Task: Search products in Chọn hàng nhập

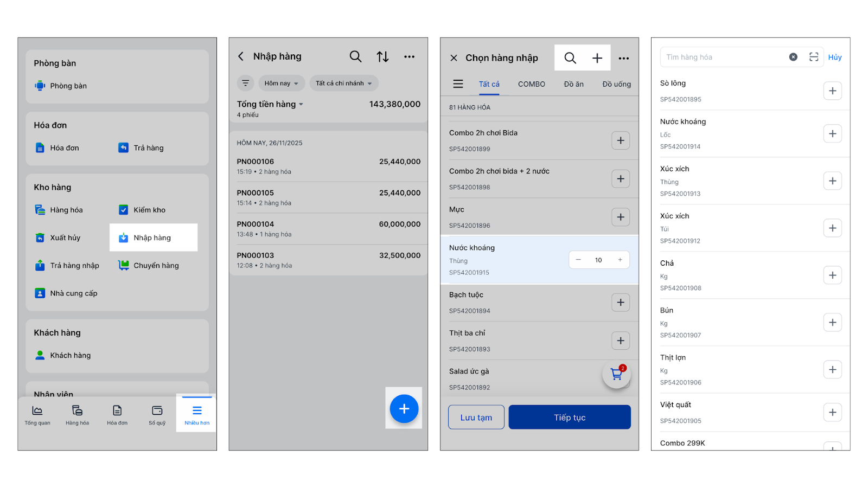Action: (x=570, y=58)
